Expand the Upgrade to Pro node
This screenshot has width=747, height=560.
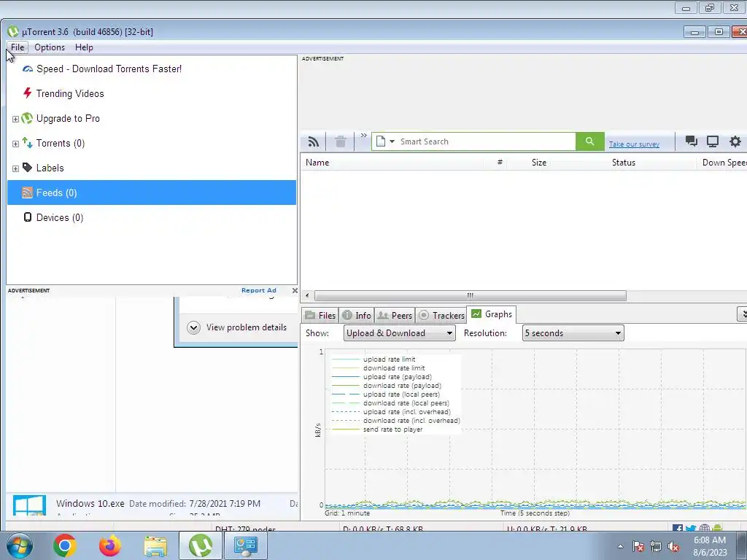pyautogui.click(x=15, y=119)
